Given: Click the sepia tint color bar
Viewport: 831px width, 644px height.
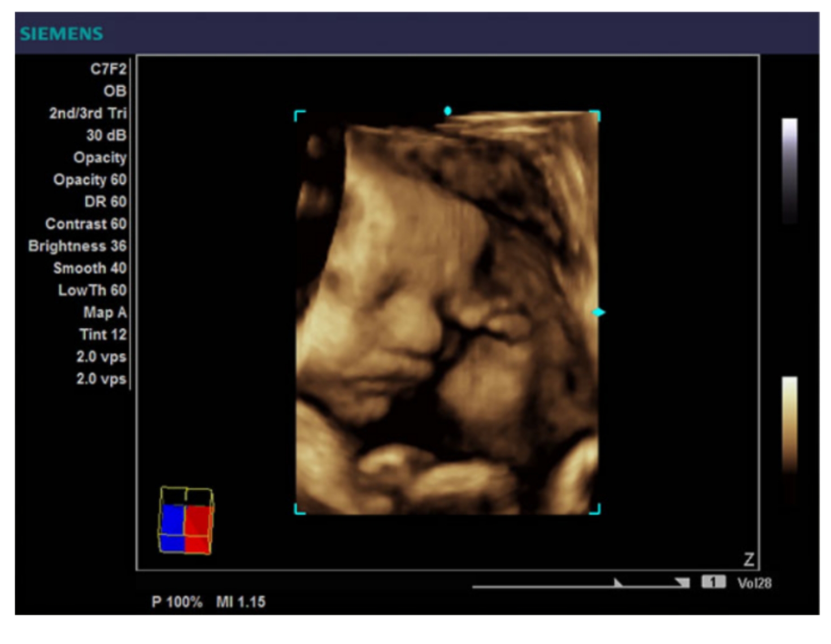Looking at the screenshot, I should [x=790, y=440].
